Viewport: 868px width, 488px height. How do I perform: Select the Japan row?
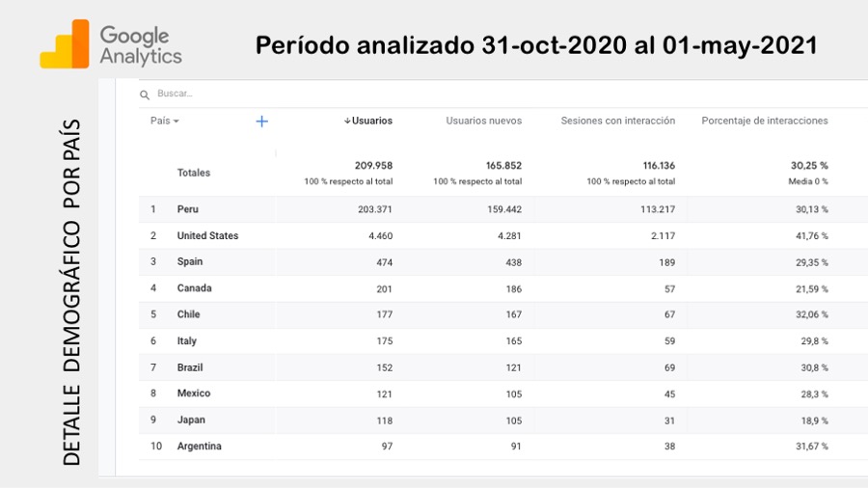[x=191, y=420]
